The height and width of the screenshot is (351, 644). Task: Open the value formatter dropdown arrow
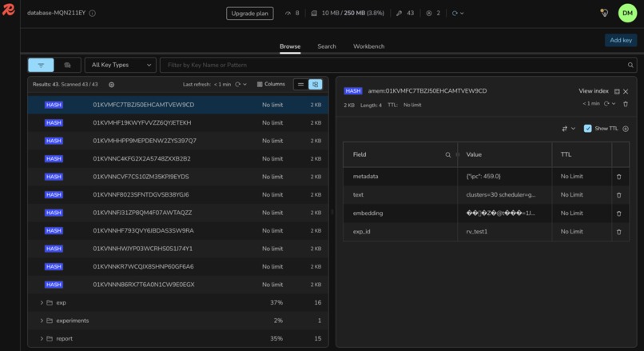(x=573, y=129)
